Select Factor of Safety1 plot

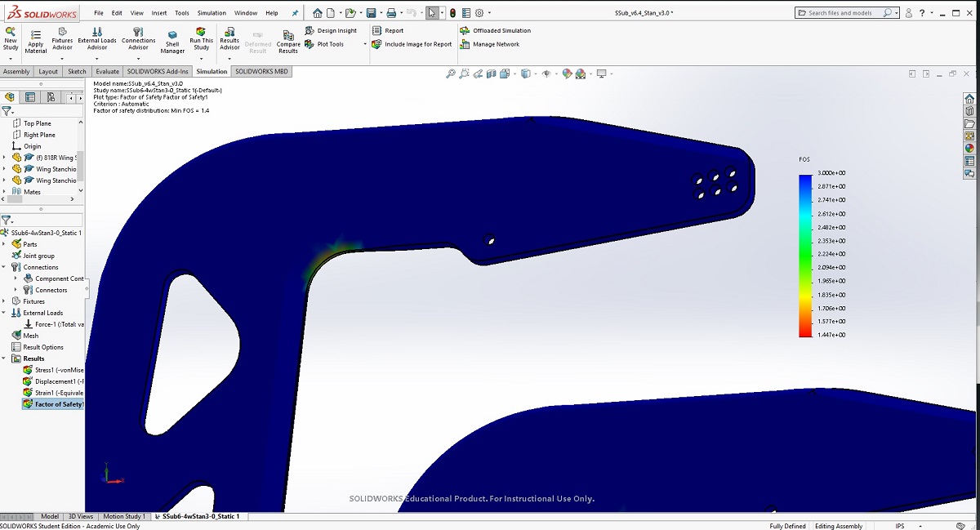pos(53,404)
